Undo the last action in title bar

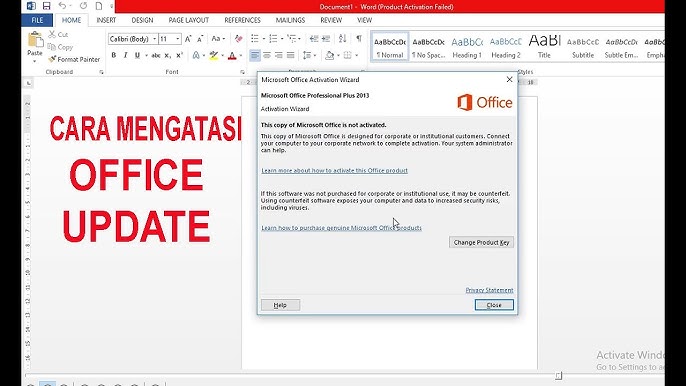tap(63, 6)
